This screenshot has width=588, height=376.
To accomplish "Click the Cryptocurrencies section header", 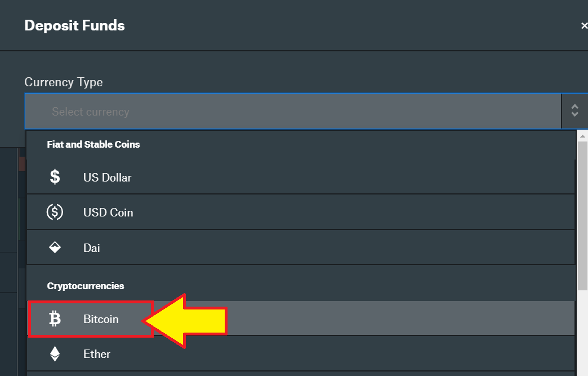I will tap(86, 286).
